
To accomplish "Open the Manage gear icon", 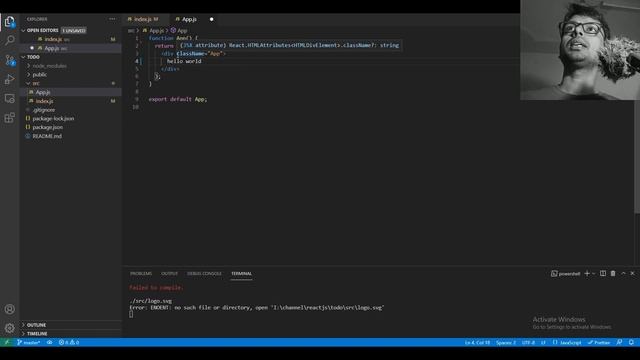I will pyautogui.click(x=9, y=328).
